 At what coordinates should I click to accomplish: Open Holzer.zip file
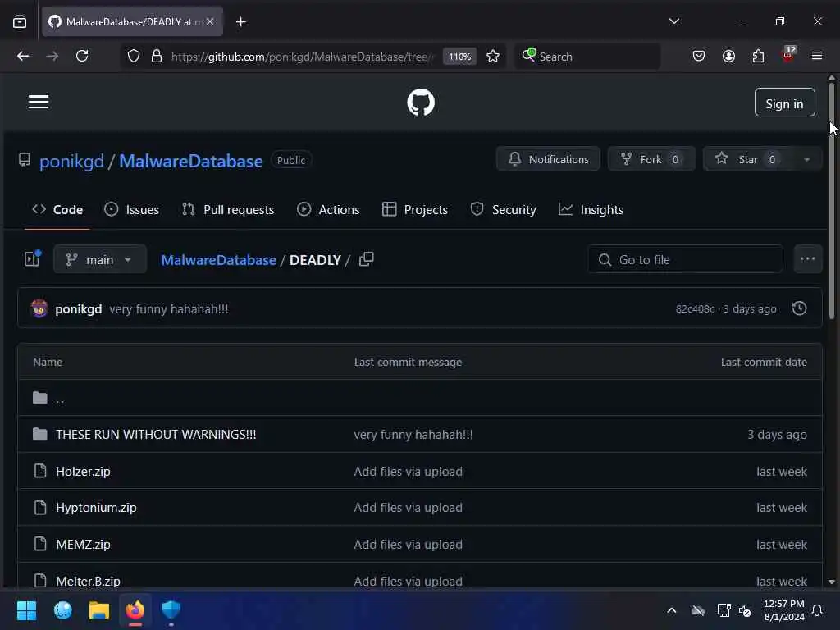coord(83,472)
